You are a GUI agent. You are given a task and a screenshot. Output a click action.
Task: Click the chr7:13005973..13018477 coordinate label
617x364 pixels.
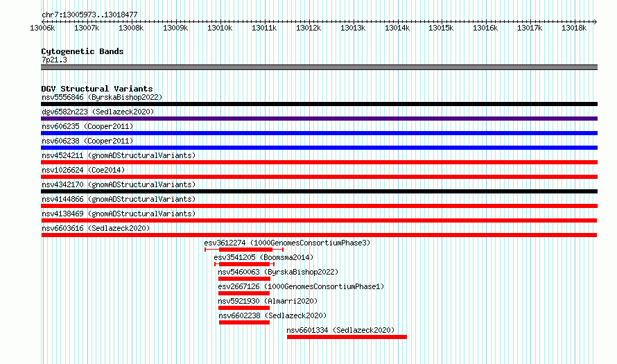pyautogui.click(x=89, y=15)
